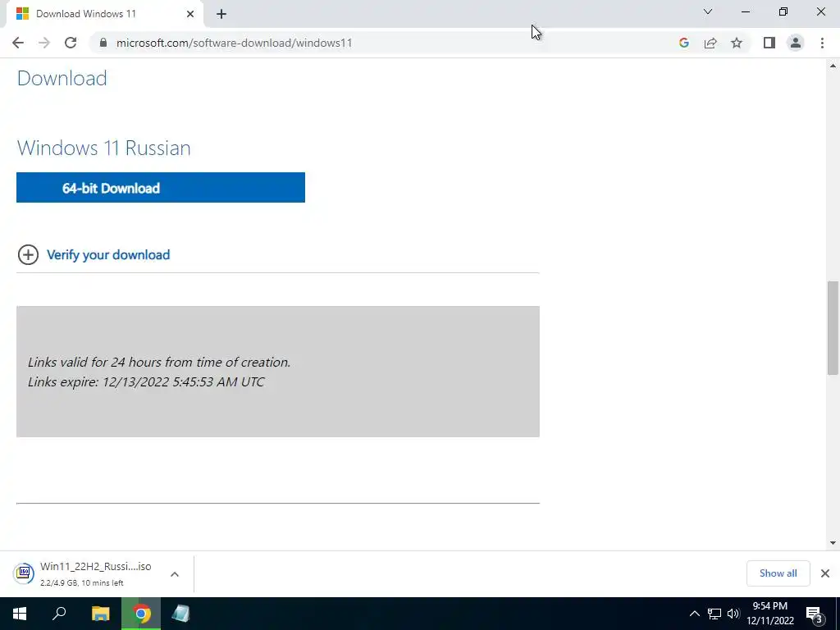Click the forward navigation arrow
The image size is (840, 630).
click(44, 43)
